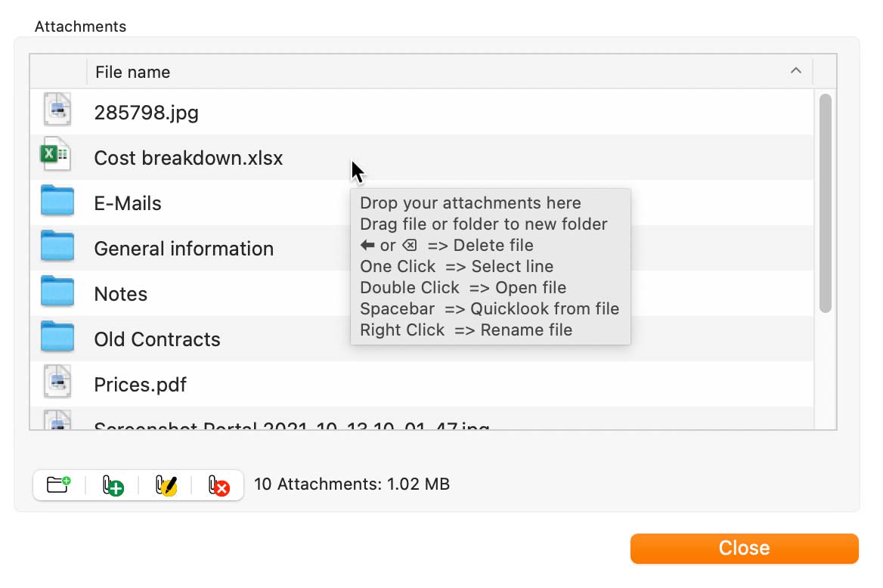The height and width of the screenshot is (588, 883).
Task: Delete an attachment with the red X paperclip
Action: (x=218, y=485)
